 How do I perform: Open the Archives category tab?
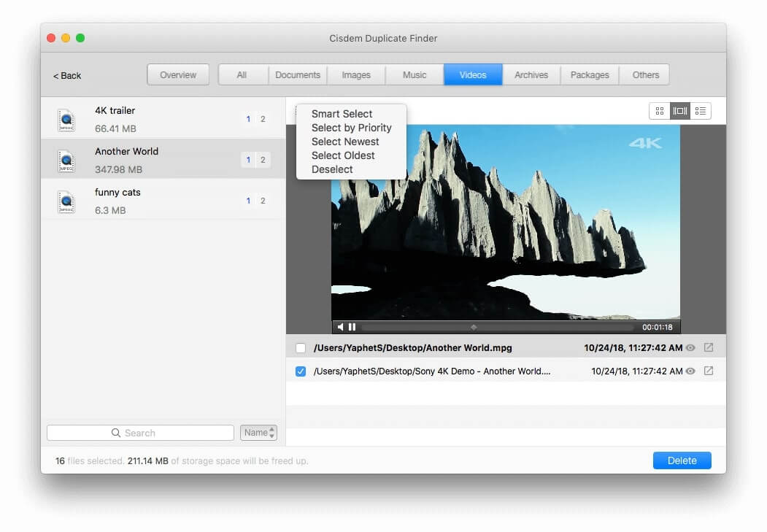[531, 74]
